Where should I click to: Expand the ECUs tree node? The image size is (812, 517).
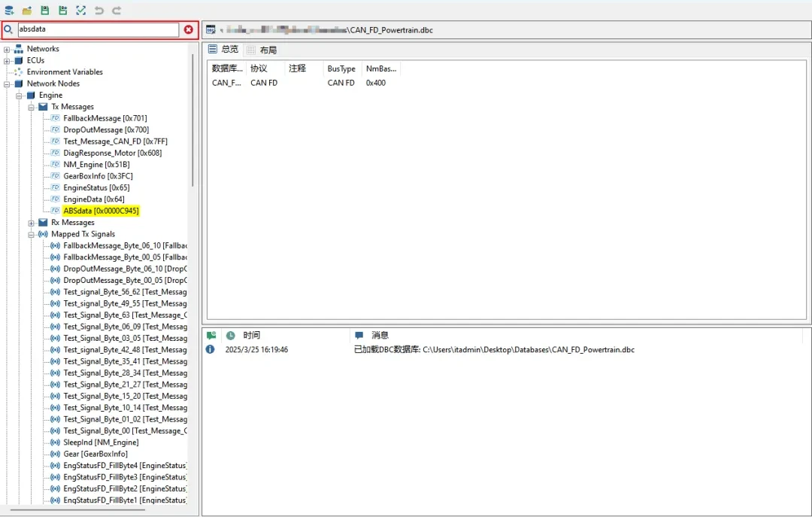click(7, 60)
